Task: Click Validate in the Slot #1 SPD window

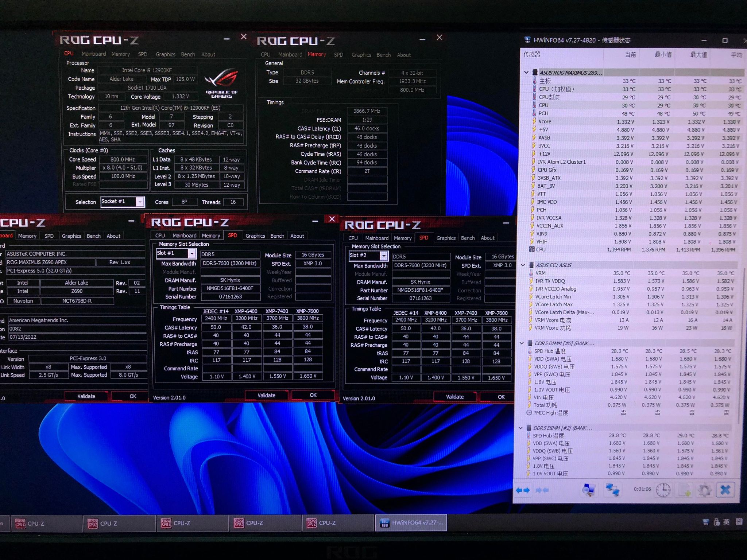Action: click(267, 395)
